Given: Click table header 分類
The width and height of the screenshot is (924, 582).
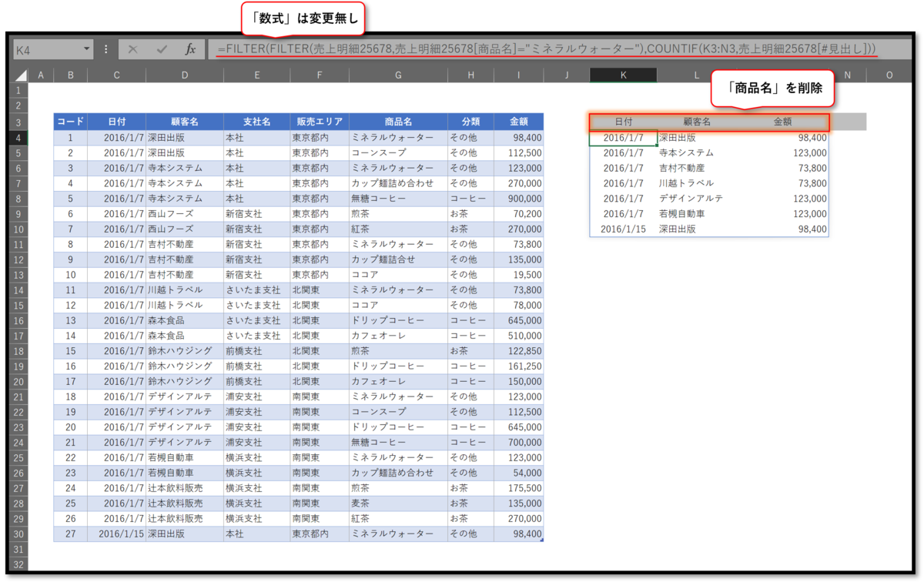Looking at the screenshot, I should (x=470, y=122).
